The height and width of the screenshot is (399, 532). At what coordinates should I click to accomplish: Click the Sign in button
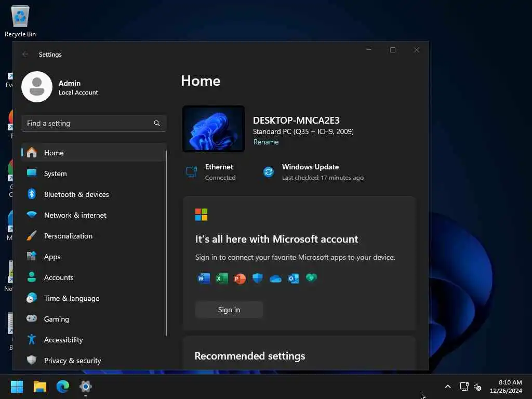coord(229,310)
